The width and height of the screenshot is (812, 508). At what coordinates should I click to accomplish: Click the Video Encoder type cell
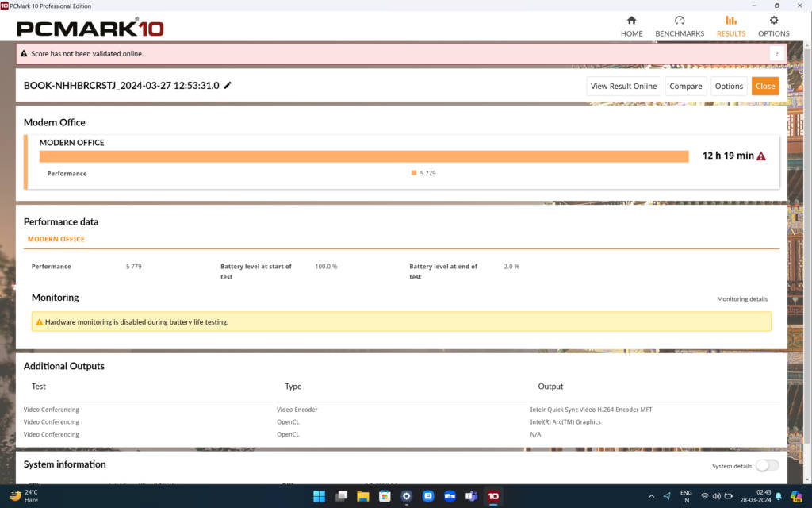coord(297,410)
